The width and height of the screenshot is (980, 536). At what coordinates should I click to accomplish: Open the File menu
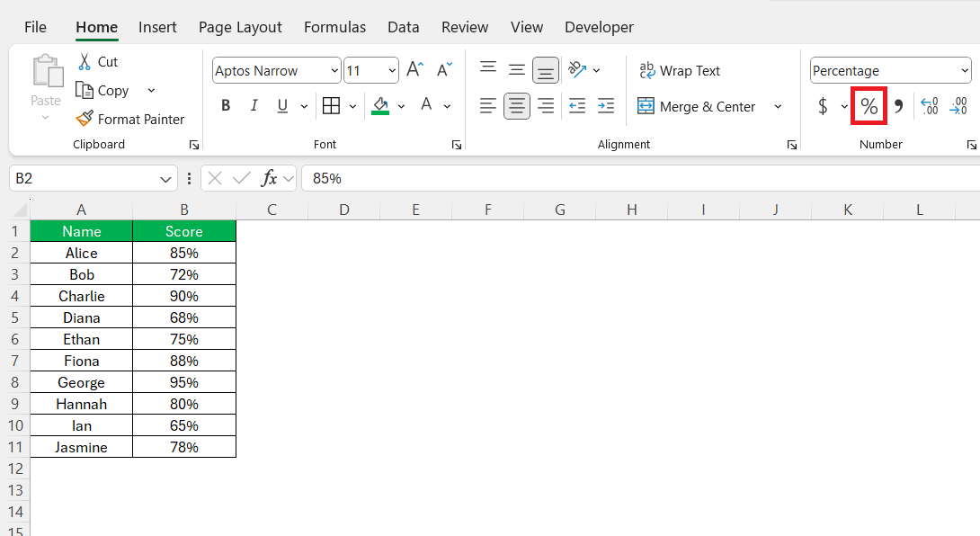click(x=35, y=27)
